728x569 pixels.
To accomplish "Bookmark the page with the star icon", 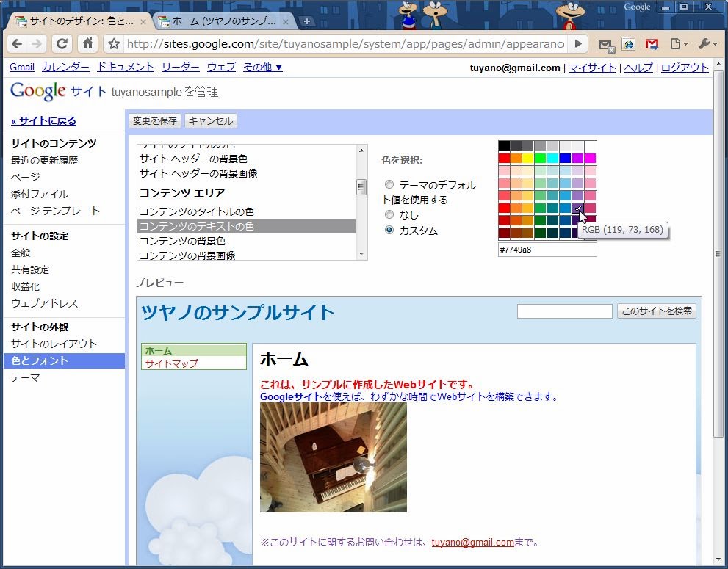I will 114,44.
